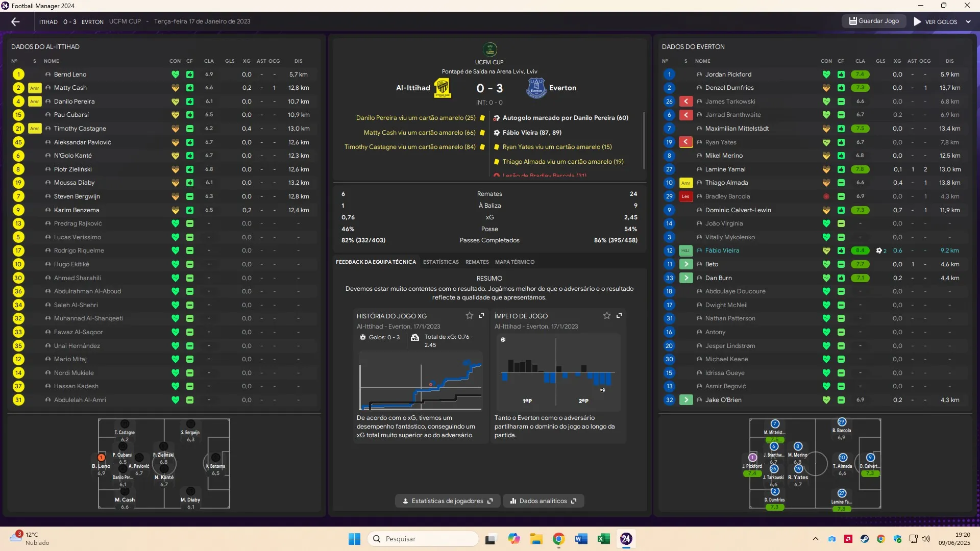Viewport: 980px width, 551px height.
Task: Open Windows Start menu
Action: pyautogui.click(x=354, y=539)
